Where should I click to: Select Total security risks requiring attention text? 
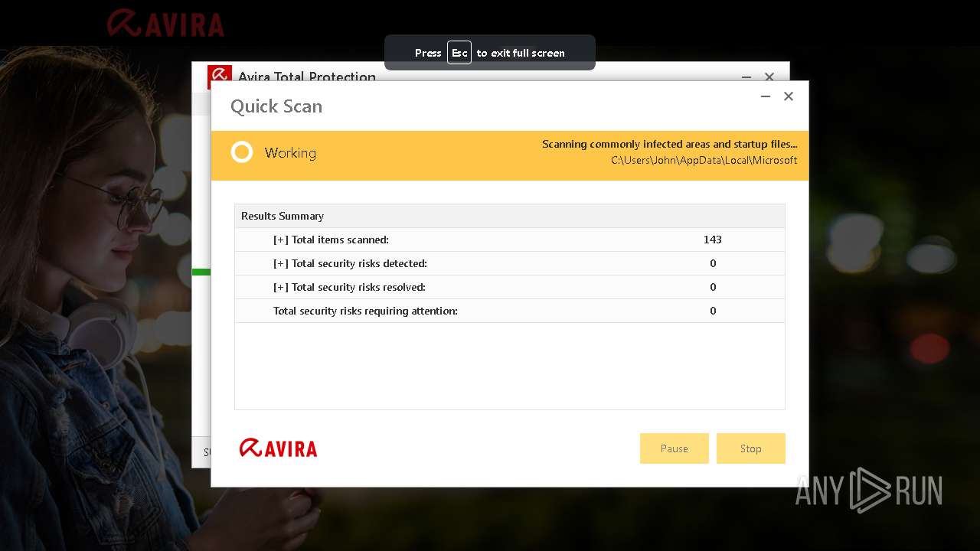365,311
